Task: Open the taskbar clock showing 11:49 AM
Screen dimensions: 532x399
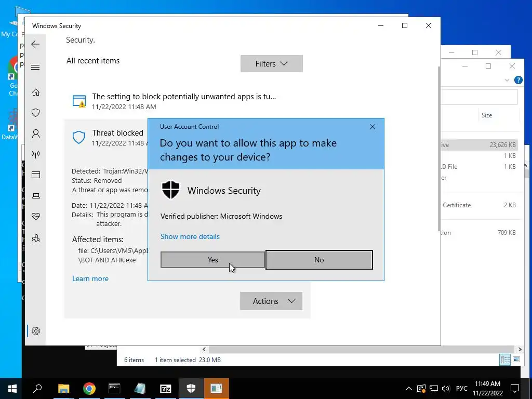Action: 487,389
